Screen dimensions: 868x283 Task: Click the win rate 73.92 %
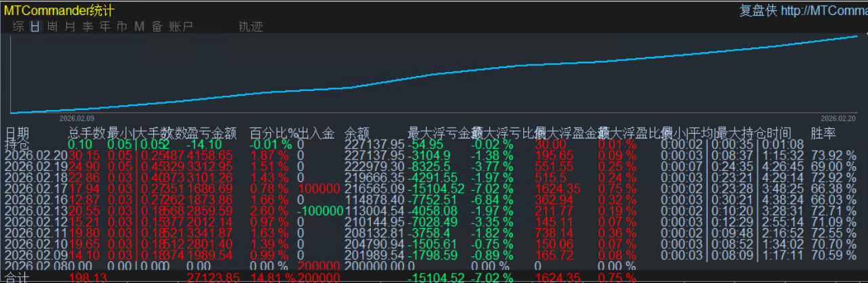coord(834,155)
